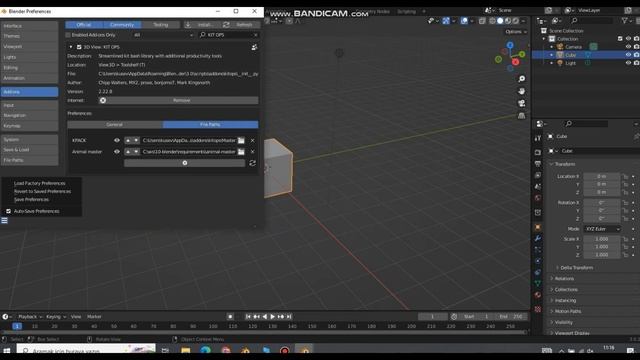Play the animation in the timeline
Image resolution: width=640 pixels, height=360 pixels.
pyautogui.click(x=273, y=317)
